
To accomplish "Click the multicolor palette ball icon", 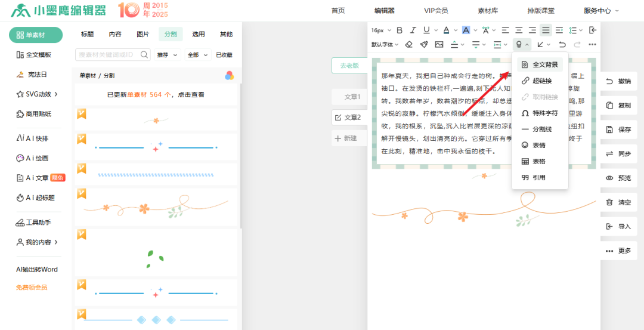I will [x=229, y=76].
